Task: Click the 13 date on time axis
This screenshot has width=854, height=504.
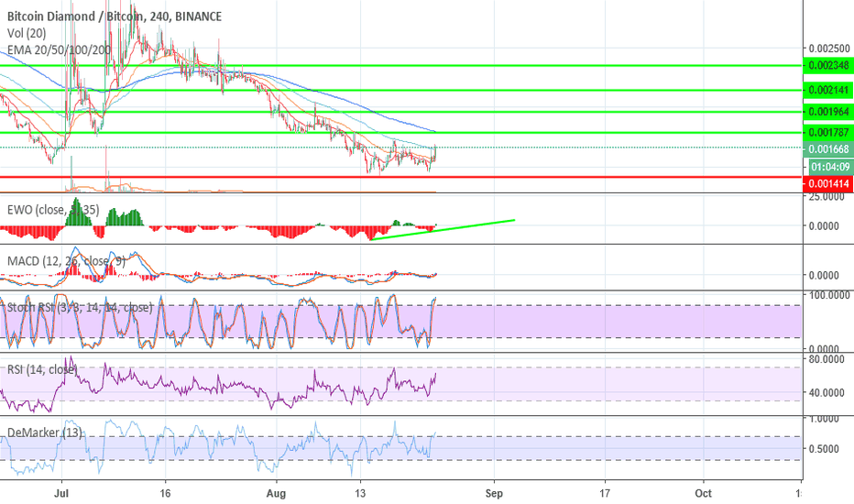Action: tap(360, 494)
